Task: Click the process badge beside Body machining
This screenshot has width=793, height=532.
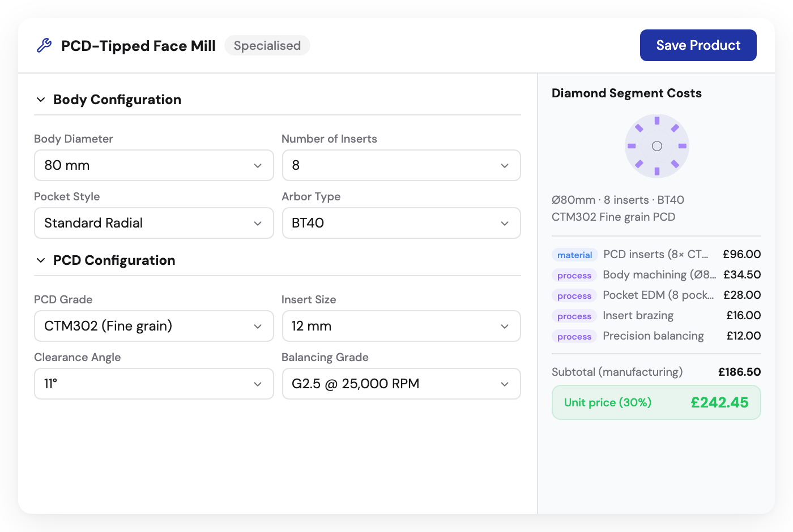Action: click(574, 275)
